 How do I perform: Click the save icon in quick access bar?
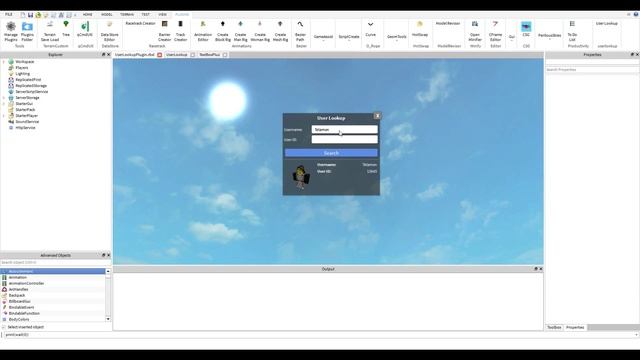[30, 15]
